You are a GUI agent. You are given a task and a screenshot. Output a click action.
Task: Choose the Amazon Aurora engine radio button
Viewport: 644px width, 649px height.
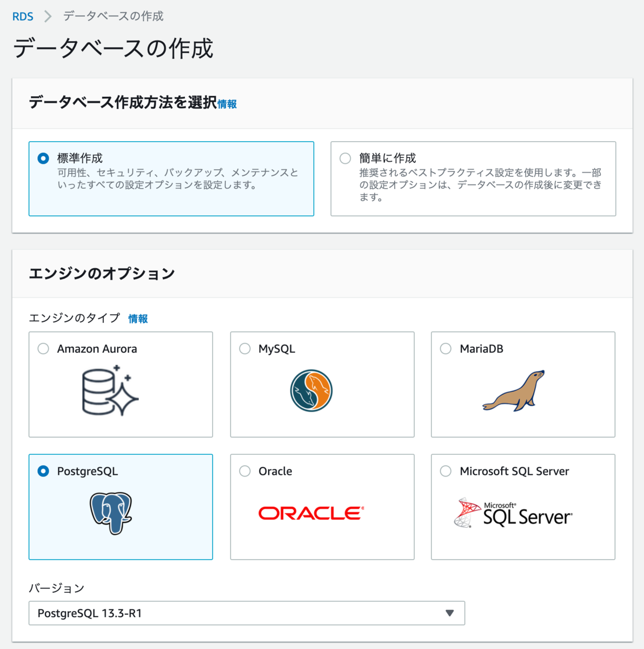tap(43, 349)
